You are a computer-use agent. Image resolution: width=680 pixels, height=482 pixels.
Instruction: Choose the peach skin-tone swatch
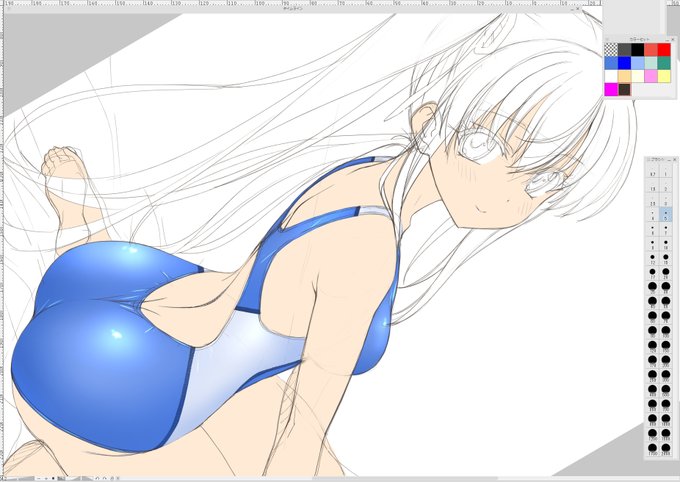coord(624,76)
